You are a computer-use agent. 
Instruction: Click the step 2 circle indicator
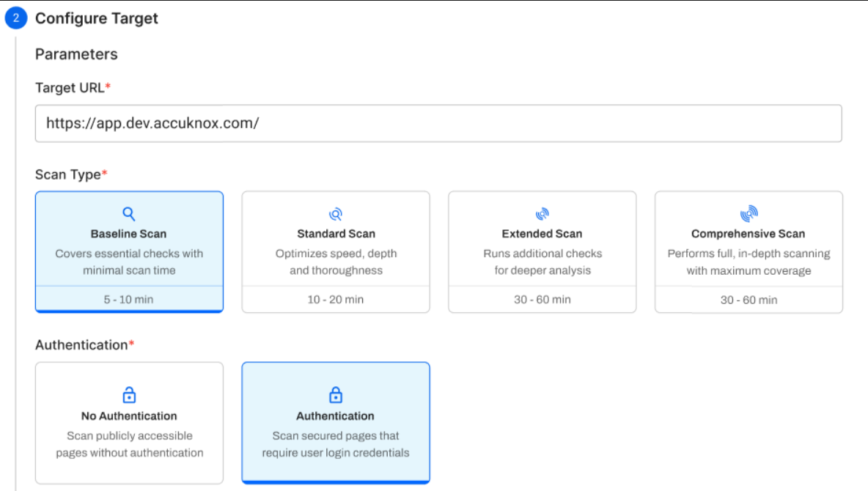coord(15,18)
